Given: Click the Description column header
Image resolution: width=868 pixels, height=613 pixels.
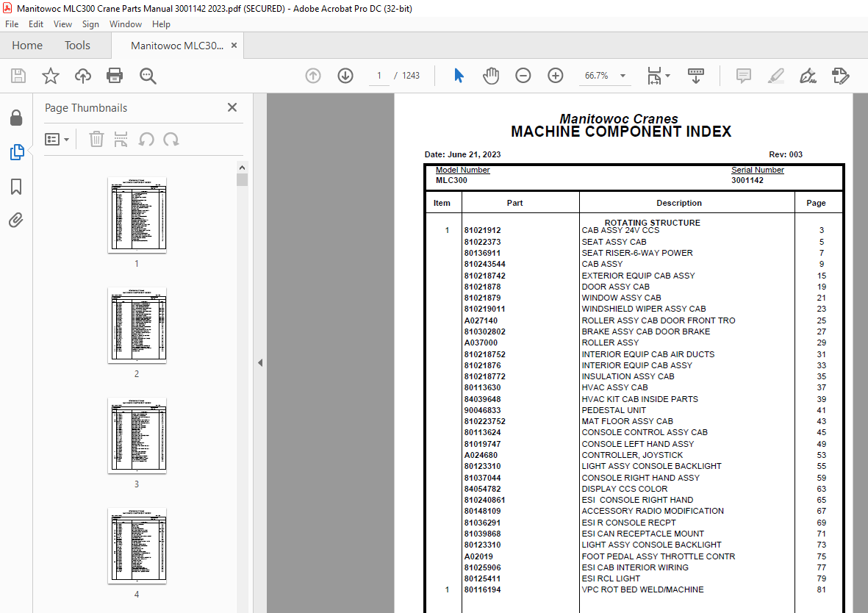Looking at the screenshot, I should [678, 203].
